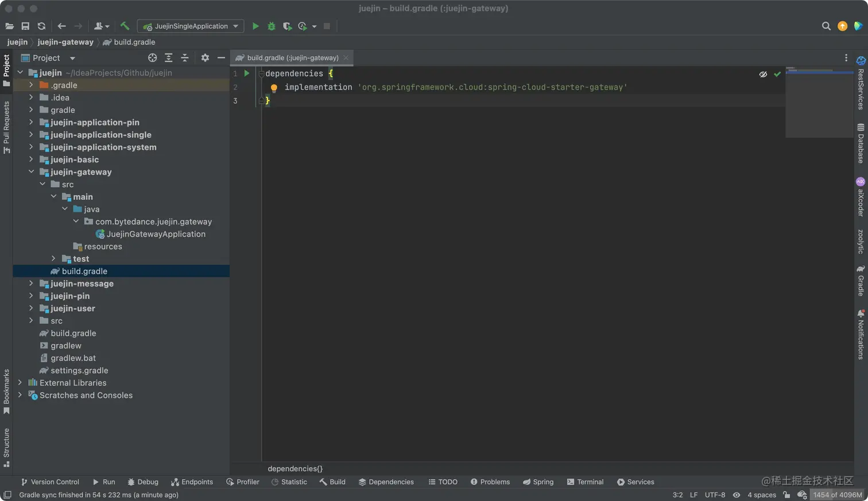Image resolution: width=868 pixels, height=501 pixels.
Task: Click the run gutter arrow on line 1
Action: [x=247, y=73]
